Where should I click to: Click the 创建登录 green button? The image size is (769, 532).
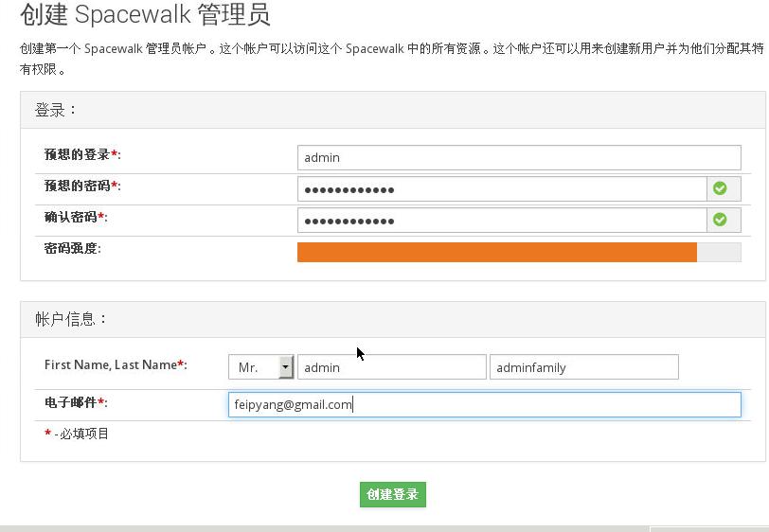coord(393,494)
